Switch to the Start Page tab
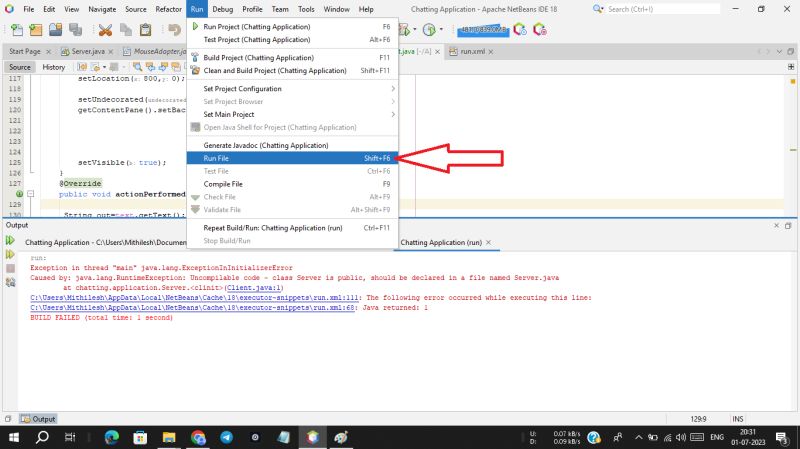The height and width of the screenshot is (449, 800). click(24, 52)
